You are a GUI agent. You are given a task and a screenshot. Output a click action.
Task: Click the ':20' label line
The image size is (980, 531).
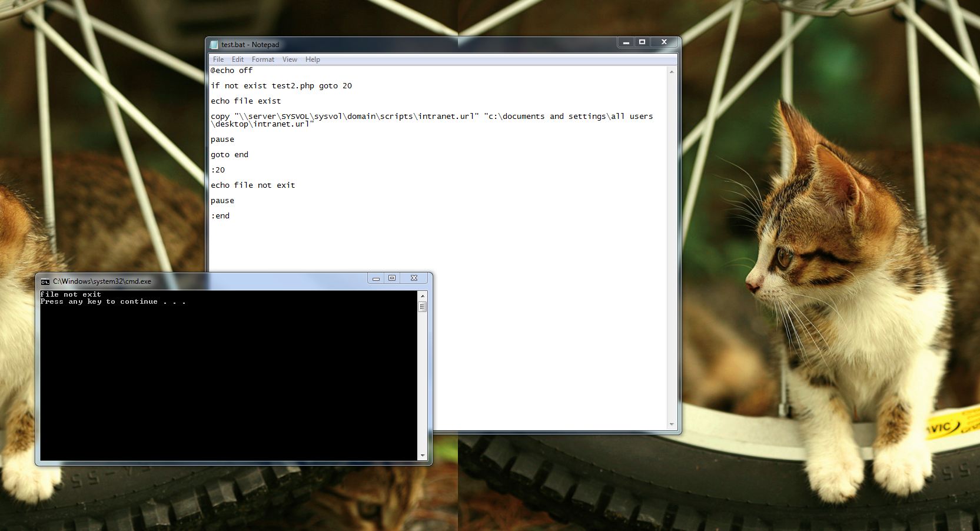point(218,170)
